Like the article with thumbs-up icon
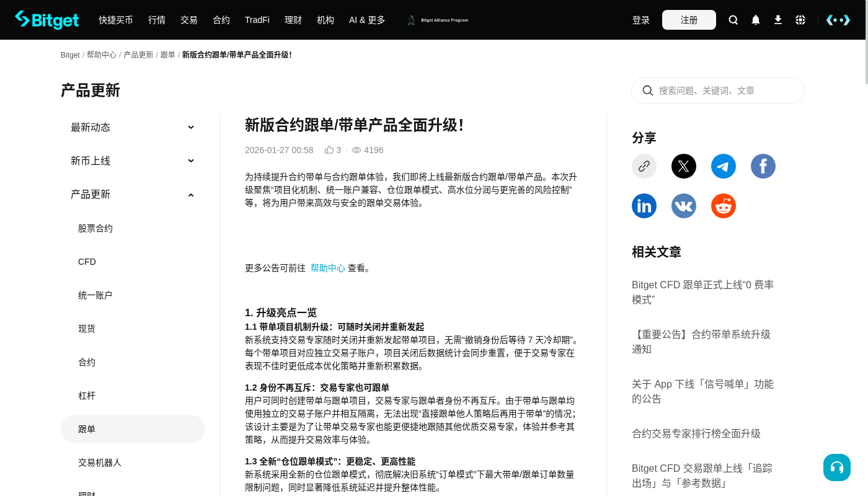 tap(329, 150)
